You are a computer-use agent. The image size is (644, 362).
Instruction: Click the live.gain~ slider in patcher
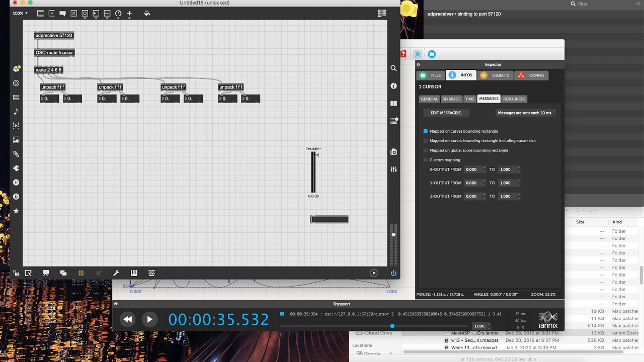click(313, 172)
